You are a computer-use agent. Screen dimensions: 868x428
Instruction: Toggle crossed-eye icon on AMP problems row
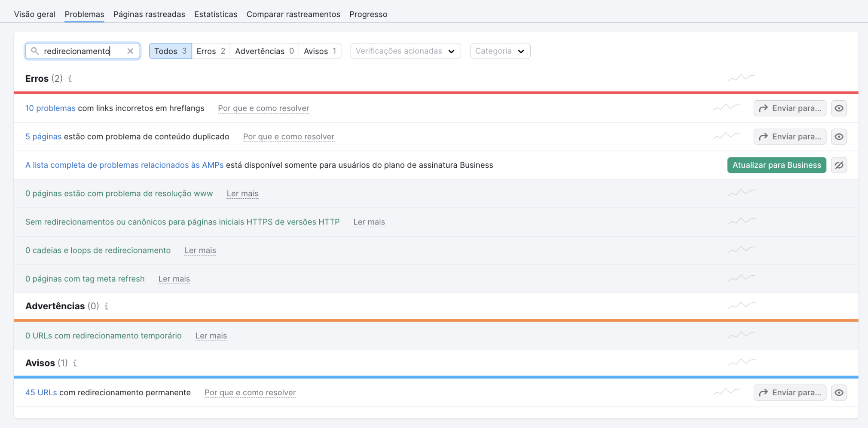tap(839, 165)
